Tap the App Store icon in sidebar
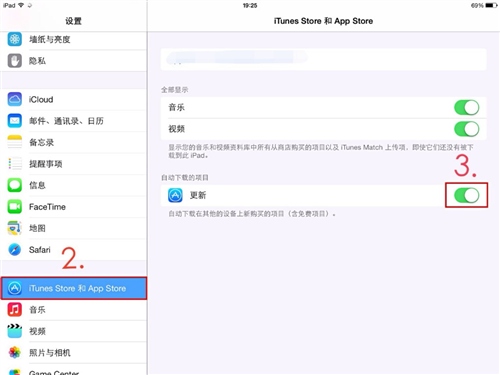The image size is (500, 375). click(x=15, y=288)
